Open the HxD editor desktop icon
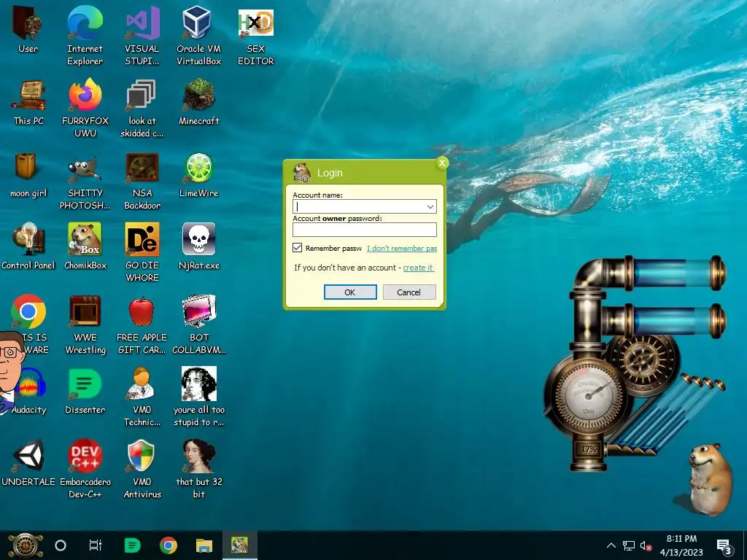747x560 pixels. tap(256, 36)
